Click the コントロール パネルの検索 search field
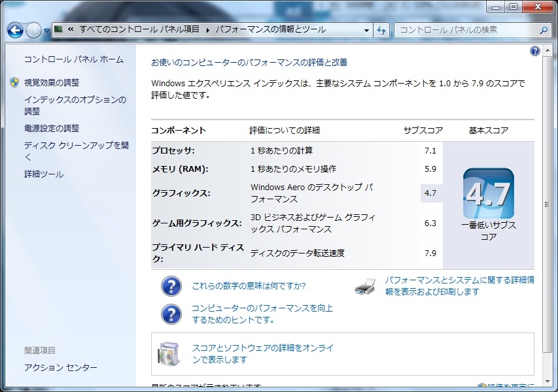 464,30
